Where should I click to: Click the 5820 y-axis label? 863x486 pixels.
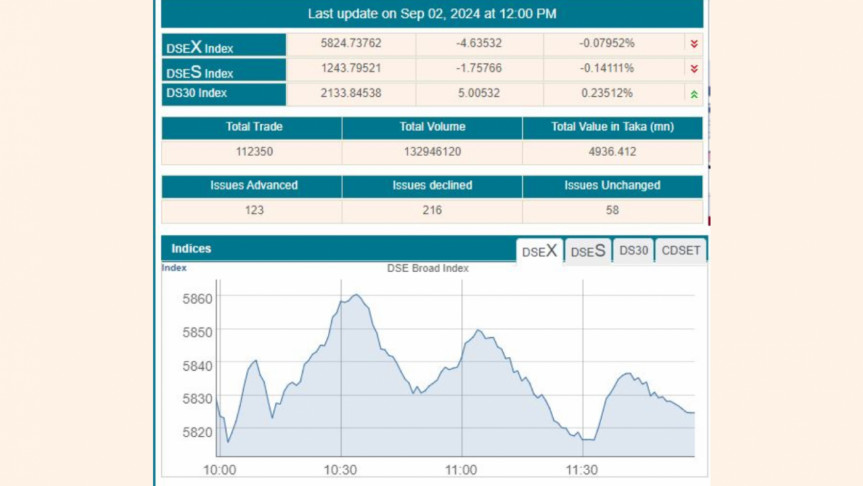(x=197, y=433)
